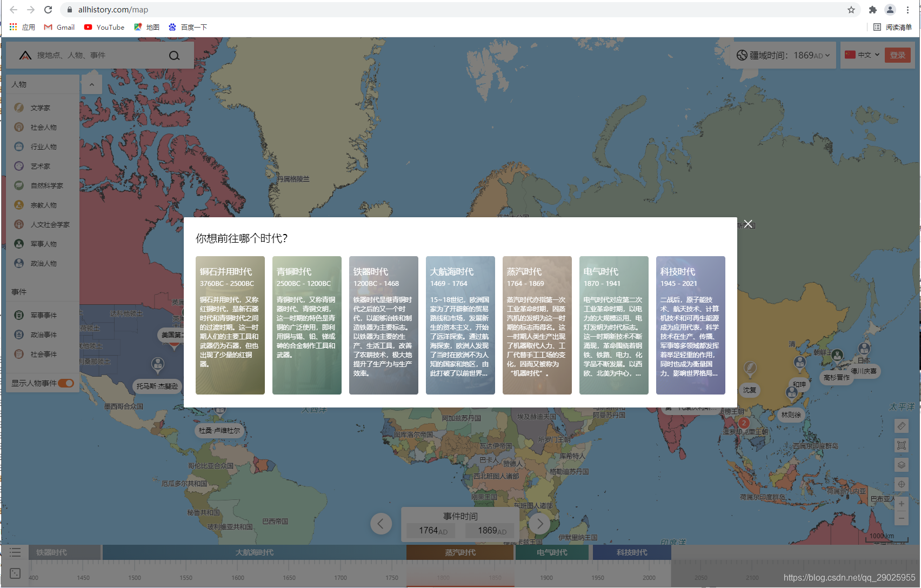Collapse the 人物 panel with the chevron
Screen dimensions: 921x588
click(x=92, y=85)
